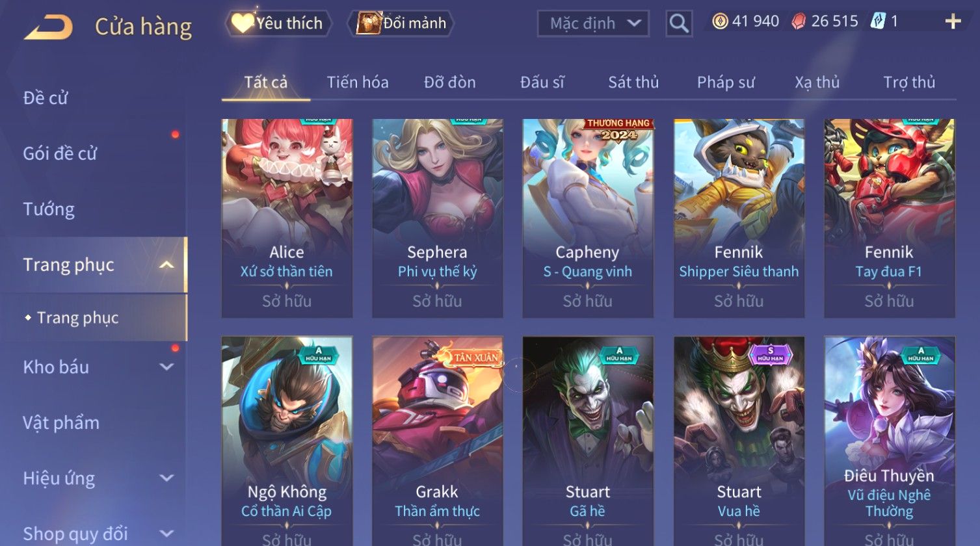Screen dimensions: 980x546
Task: Tap the blue ticket currency icon
Action: [878, 22]
